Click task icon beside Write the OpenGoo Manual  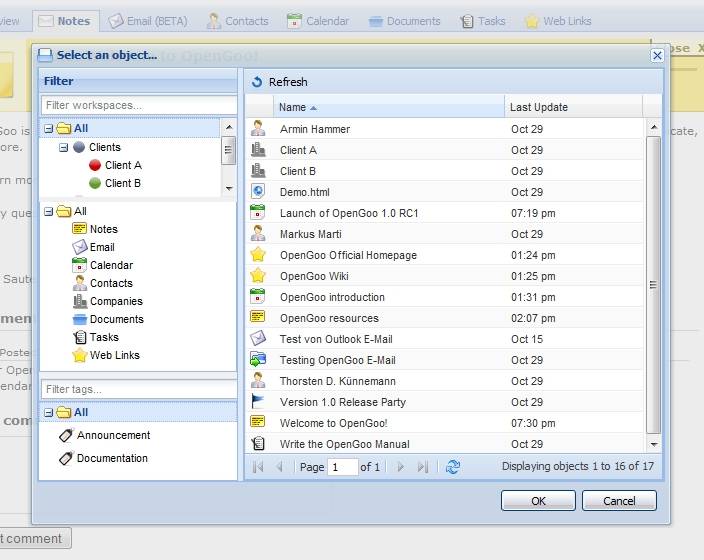[259, 444]
